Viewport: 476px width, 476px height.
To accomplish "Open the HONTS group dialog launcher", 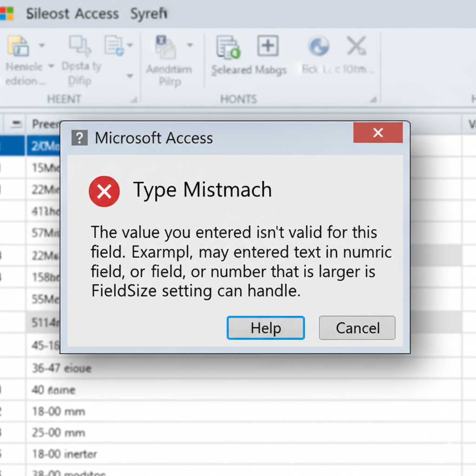I will (372, 99).
